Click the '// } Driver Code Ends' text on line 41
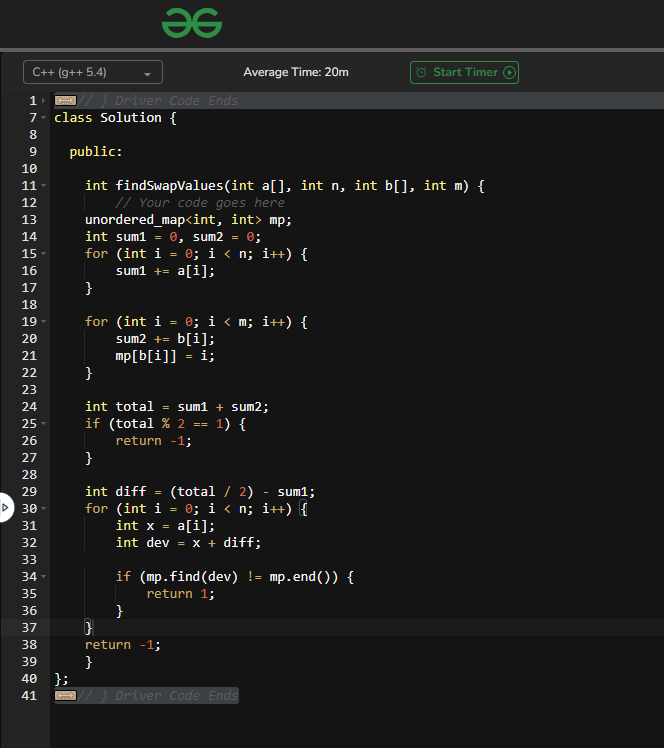The width and height of the screenshot is (664, 748). pos(158,696)
